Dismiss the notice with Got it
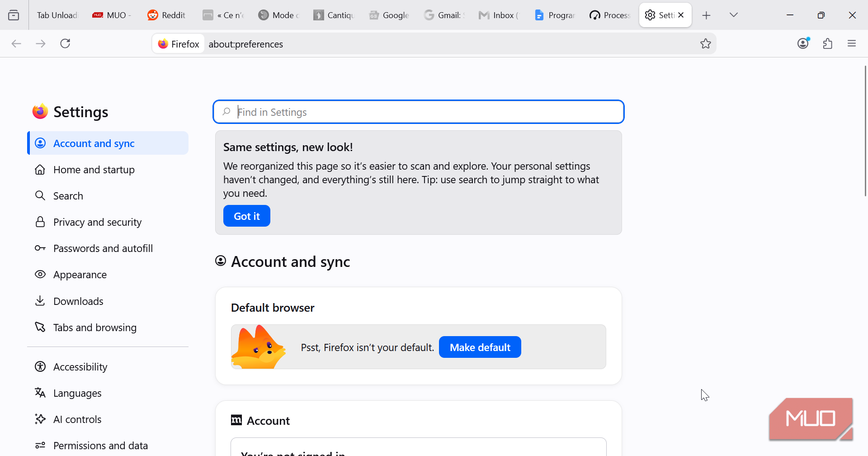Viewport: 868px width, 456px height. coord(247,216)
